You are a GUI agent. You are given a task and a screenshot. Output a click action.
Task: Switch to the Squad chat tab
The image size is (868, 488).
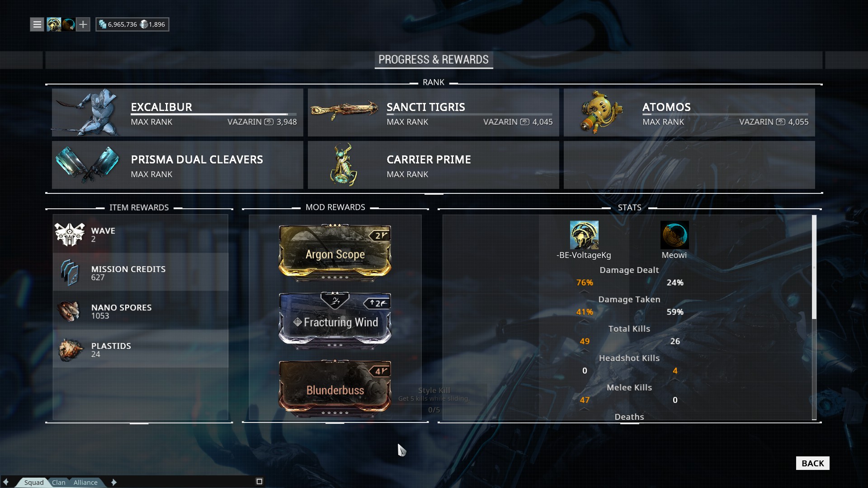(x=34, y=482)
